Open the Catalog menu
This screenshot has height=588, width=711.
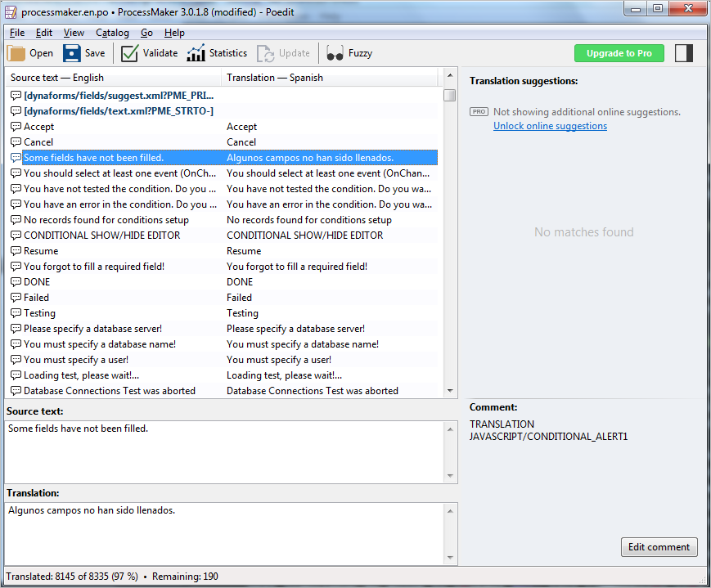112,33
